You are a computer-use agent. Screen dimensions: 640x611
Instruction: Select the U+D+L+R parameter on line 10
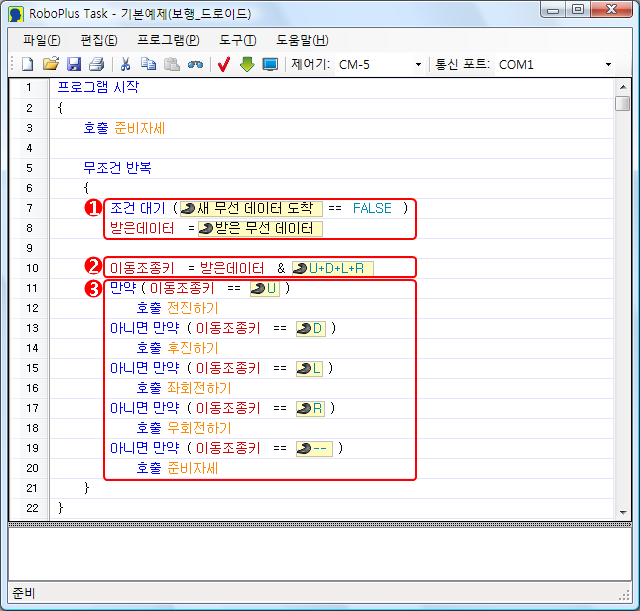333,268
